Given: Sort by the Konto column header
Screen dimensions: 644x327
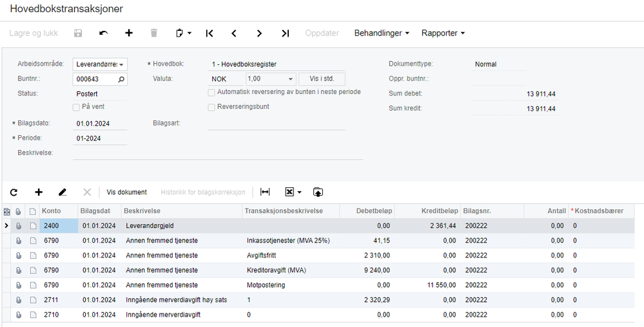Looking at the screenshot, I should 59,211.
